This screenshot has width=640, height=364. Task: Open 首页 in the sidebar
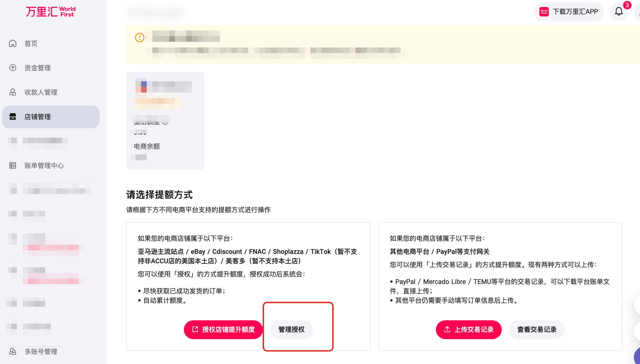coord(31,43)
